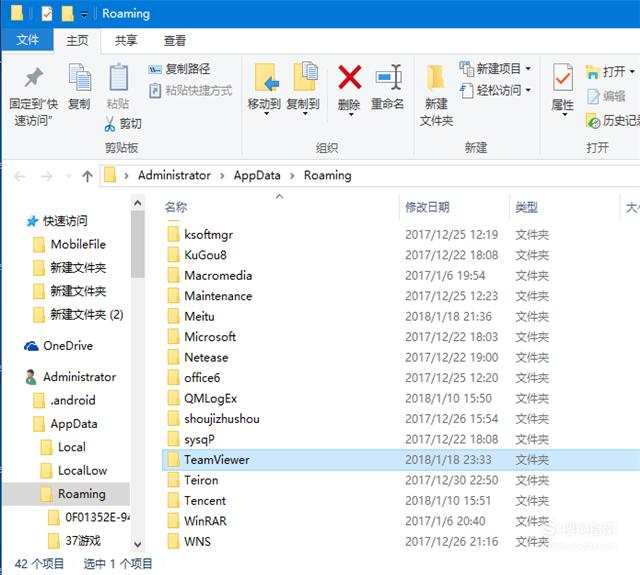This screenshot has height=575, width=640.
Task: Click AppData in the address path
Action: click(257, 175)
